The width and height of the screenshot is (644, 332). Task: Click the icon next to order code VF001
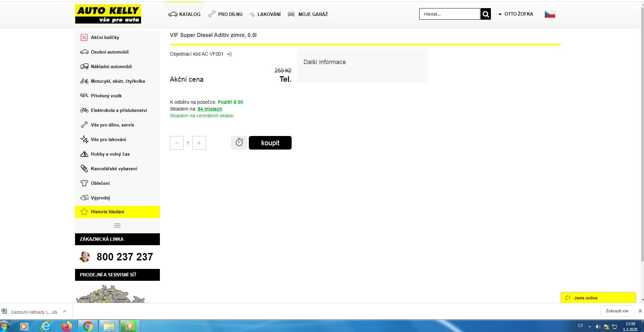pyautogui.click(x=229, y=54)
